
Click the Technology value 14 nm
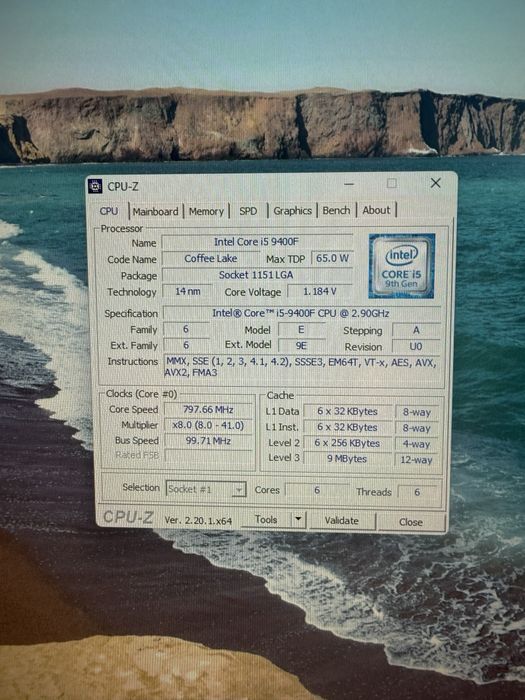point(188,292)
